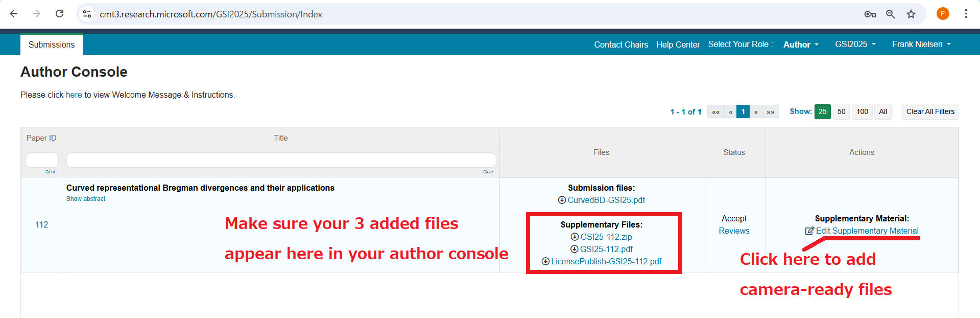The width and height of the screenshot is (980, 318).
Task: Click the Title filter input field
Action: click(281, 160)
